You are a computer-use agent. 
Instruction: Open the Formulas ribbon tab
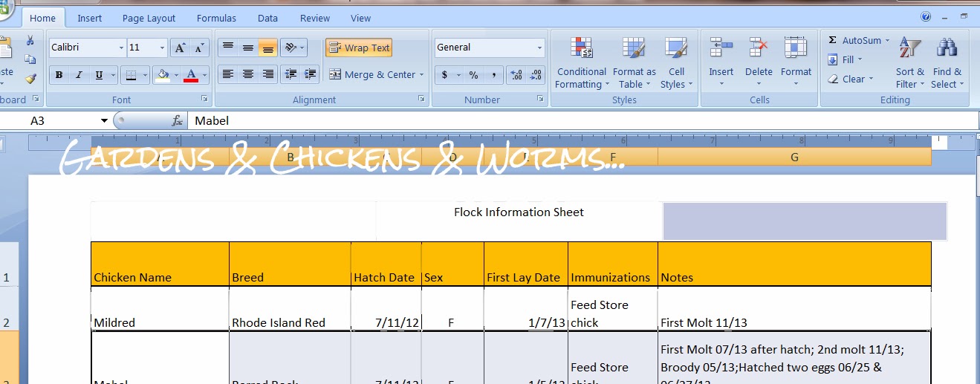pyautogui.click(x=216, y=18)
